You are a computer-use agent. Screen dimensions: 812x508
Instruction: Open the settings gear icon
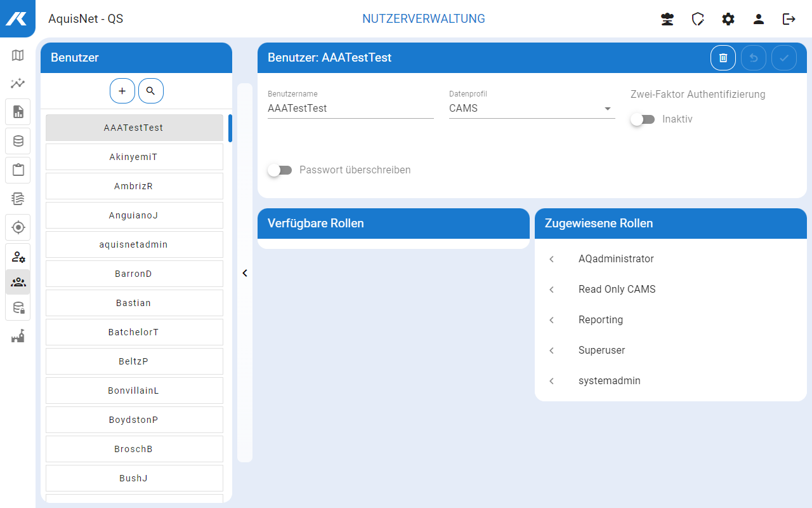(728, 19)
